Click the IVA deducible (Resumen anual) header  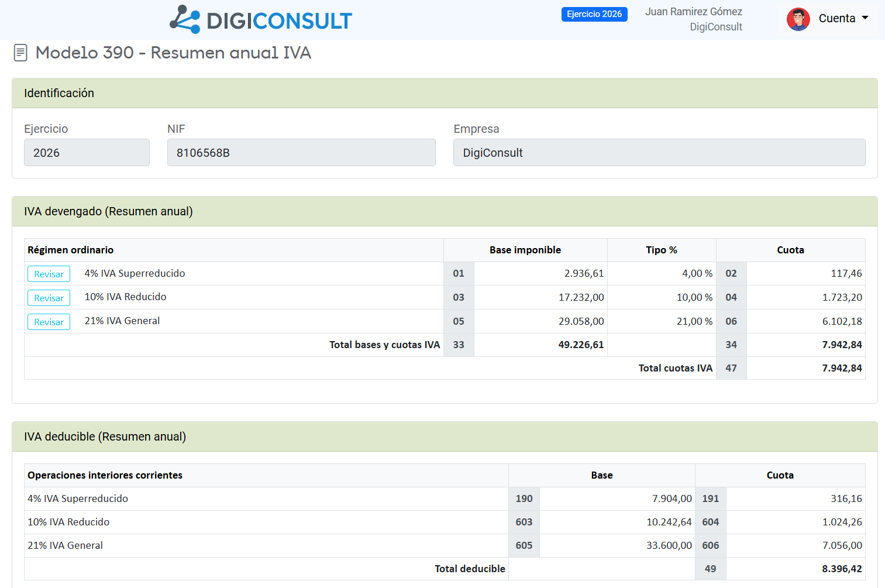point(445,436)
